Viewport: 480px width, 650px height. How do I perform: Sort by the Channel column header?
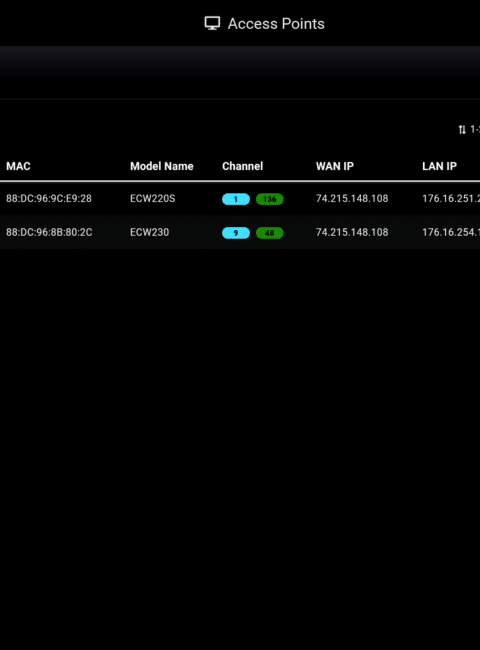coord(242,166)
